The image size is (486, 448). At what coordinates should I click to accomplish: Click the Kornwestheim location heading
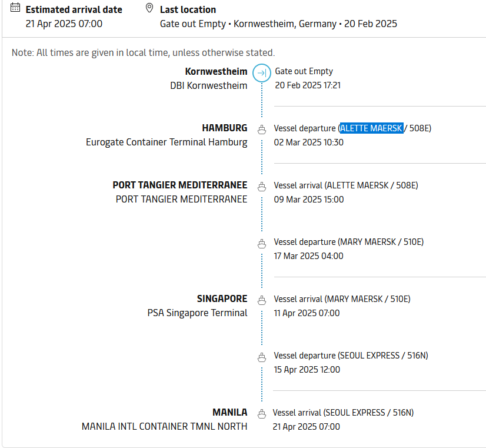(x=217, y=71)
